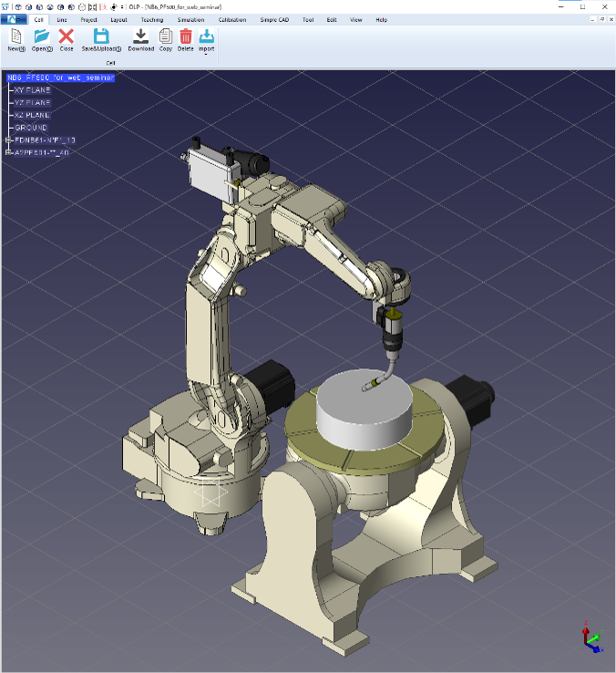Open the Simulation ribbon tab
616x673 pixels.
(190, 19)
